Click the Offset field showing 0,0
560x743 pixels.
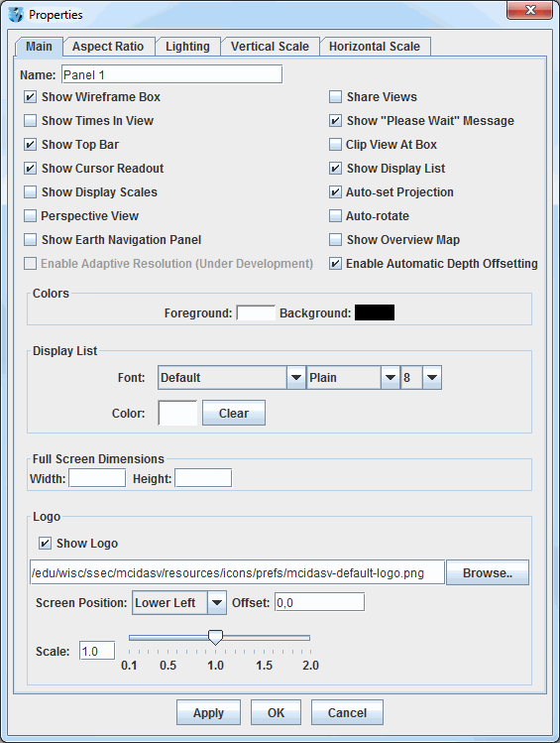(319, 603)
